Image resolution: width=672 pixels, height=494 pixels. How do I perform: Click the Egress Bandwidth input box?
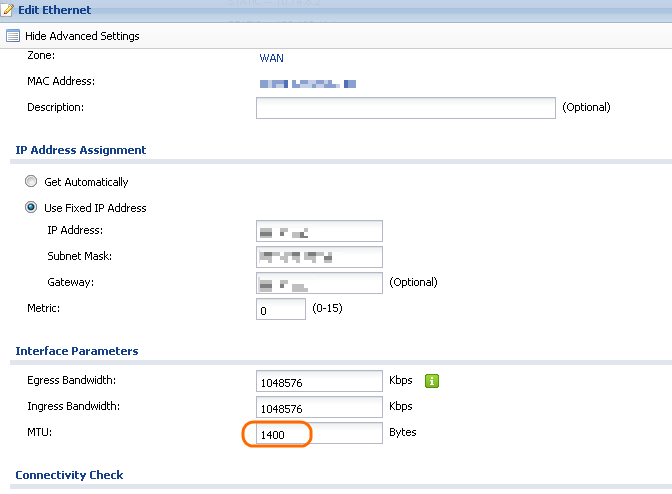319,381
